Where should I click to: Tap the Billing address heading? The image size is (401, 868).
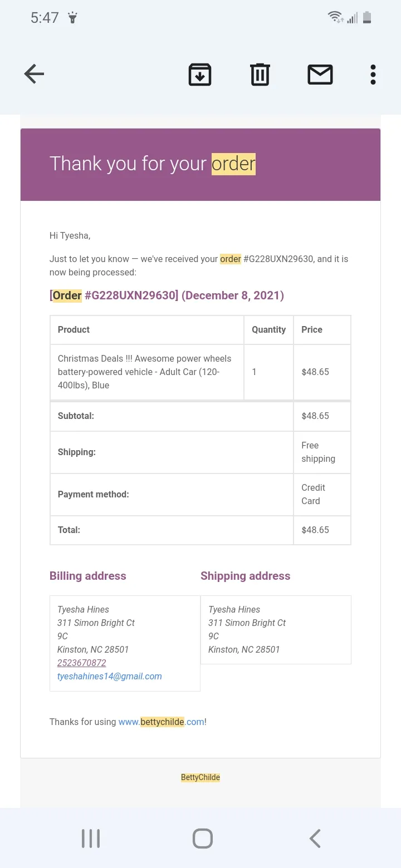[88, 576]
